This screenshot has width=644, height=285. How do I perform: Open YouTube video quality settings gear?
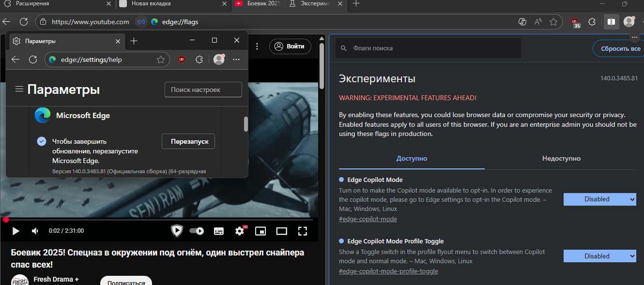[240, 231]
